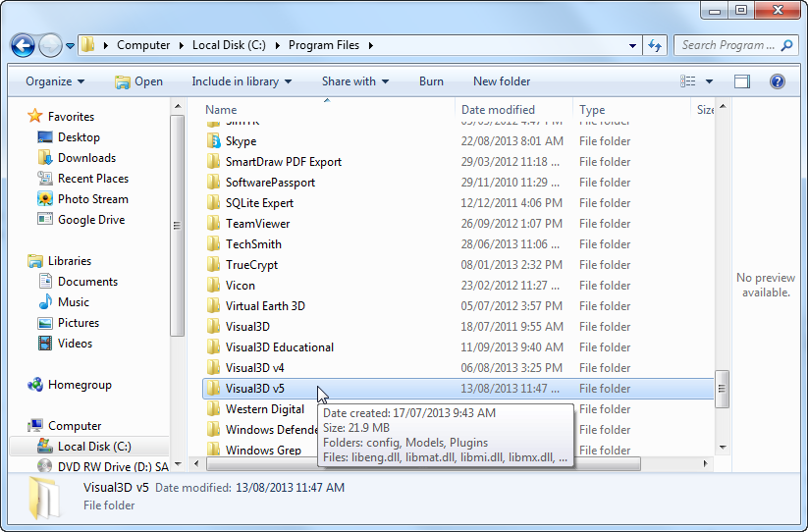This screenshot has width=808, height=532.
Task: Click the Videos filmstrip icon
Action: 45,343
